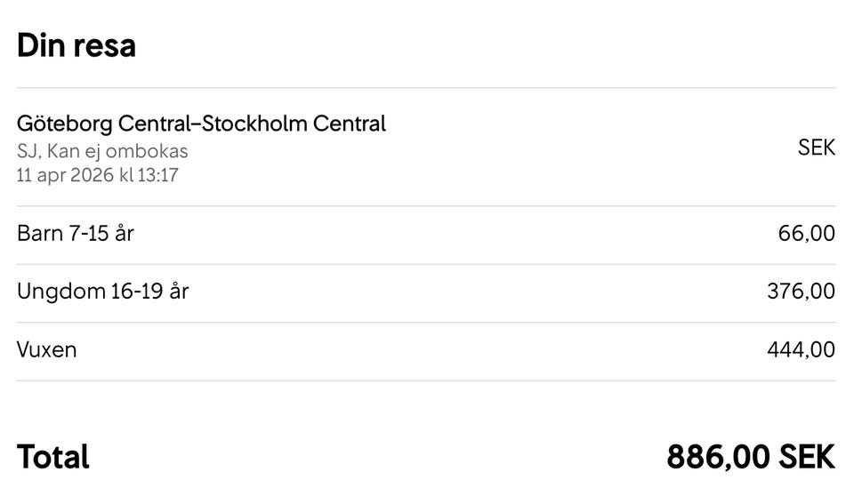Click the "Total" label
This screenshot has width=854, height=504.
pyautogui.click(x=53, y=458)
